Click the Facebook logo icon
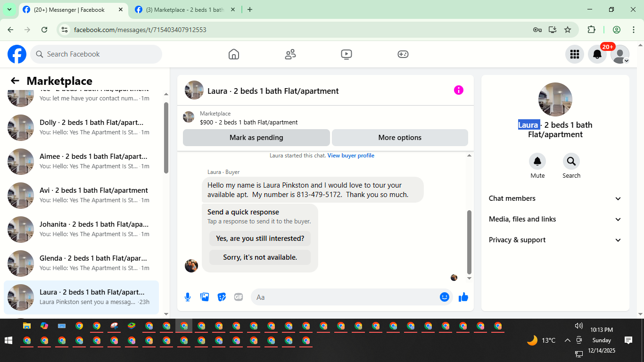The width and height of the screenshot is (644, 362). click(x=17, y=54)
